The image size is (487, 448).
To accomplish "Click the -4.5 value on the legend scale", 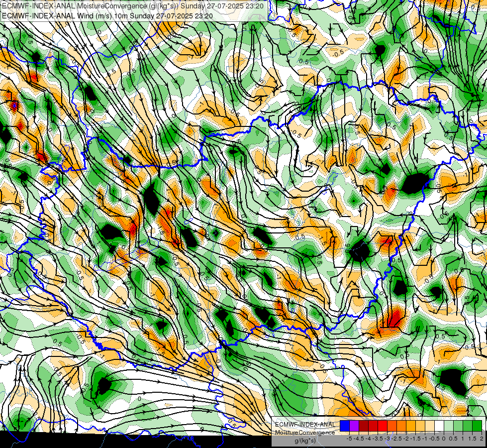I will tap(359, 439).
